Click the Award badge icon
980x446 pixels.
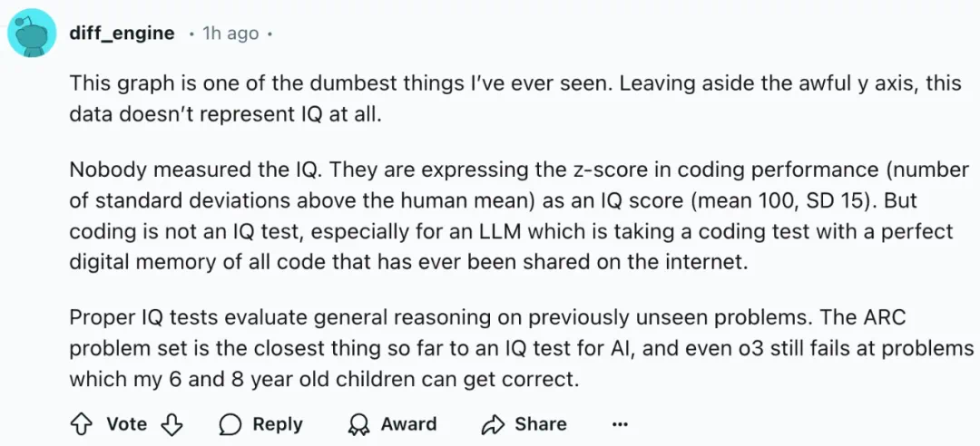click(x=359, y=424)
